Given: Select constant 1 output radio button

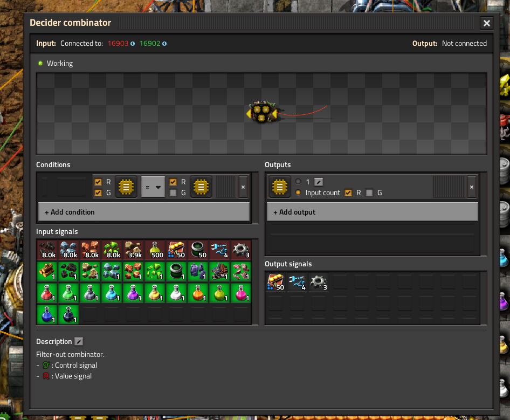Looking at the screenshot, I should [x=298, y=182].
